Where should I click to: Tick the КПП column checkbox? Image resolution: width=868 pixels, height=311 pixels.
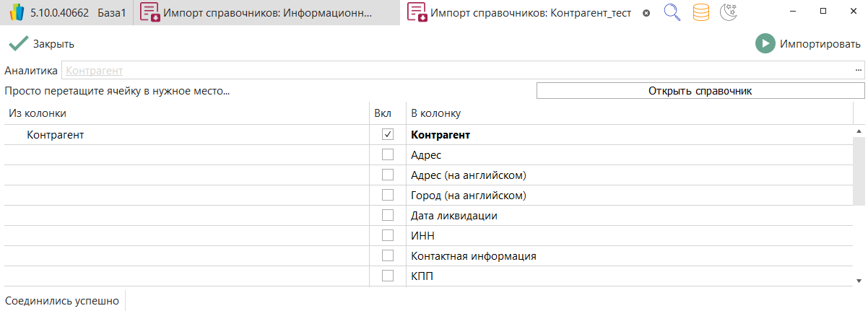click(x=388, y=276)
